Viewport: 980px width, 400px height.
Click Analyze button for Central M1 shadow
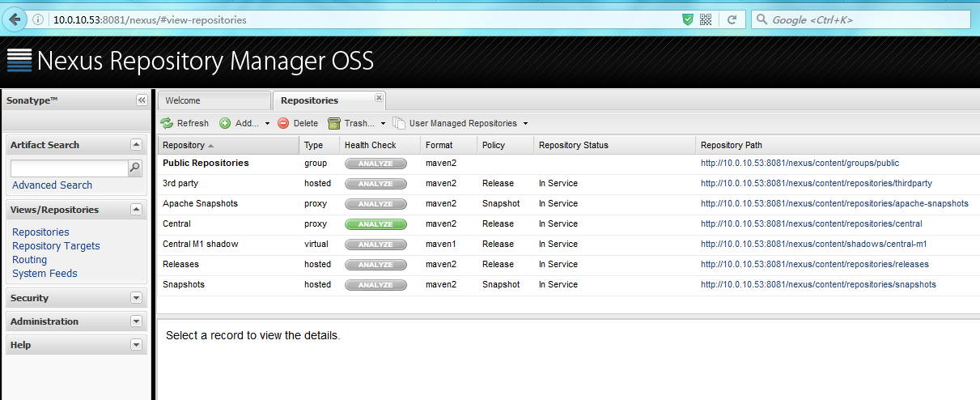click(x=375, y=245)
